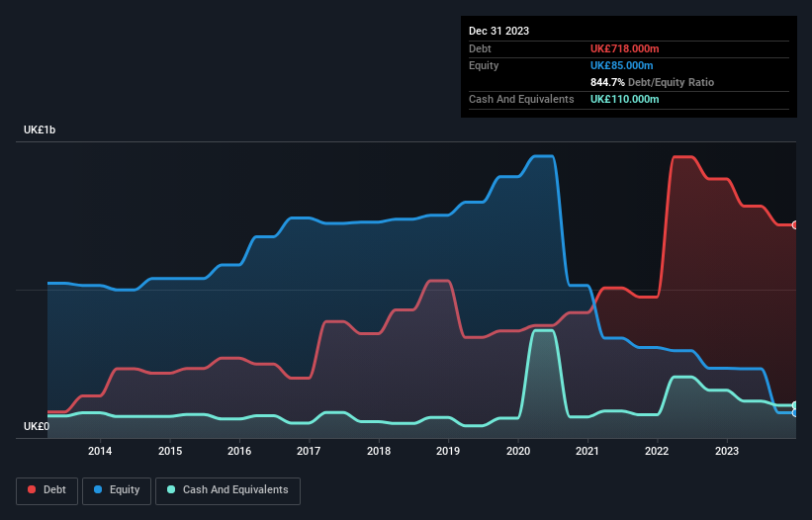
Task: Click the 2022 x-axis label
Action: (x=657, y=451)
